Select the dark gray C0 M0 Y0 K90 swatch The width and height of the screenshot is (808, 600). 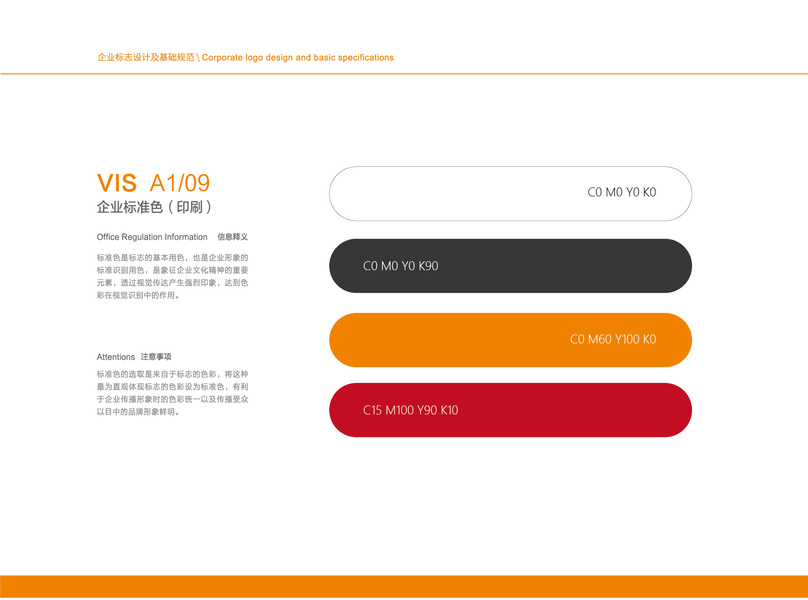(510, 265)
